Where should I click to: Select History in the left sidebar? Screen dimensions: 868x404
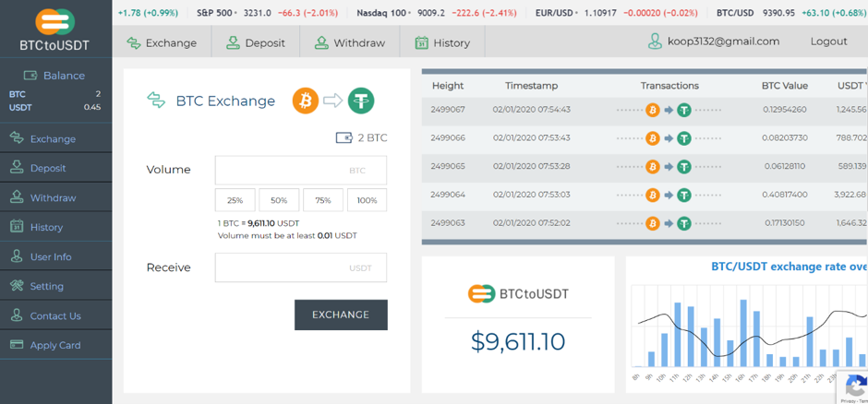pos(55,227)
